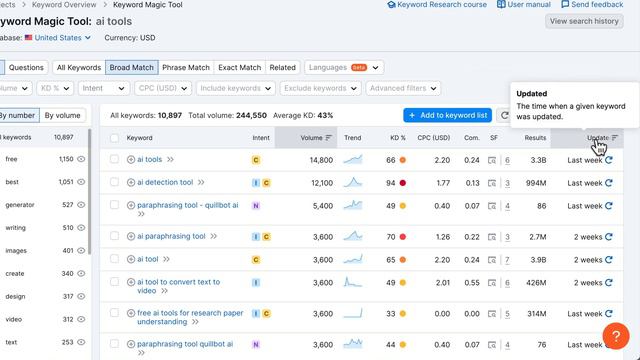Open the Keyword Research course link
Screen dimensions: 640x360
[437, 5]
